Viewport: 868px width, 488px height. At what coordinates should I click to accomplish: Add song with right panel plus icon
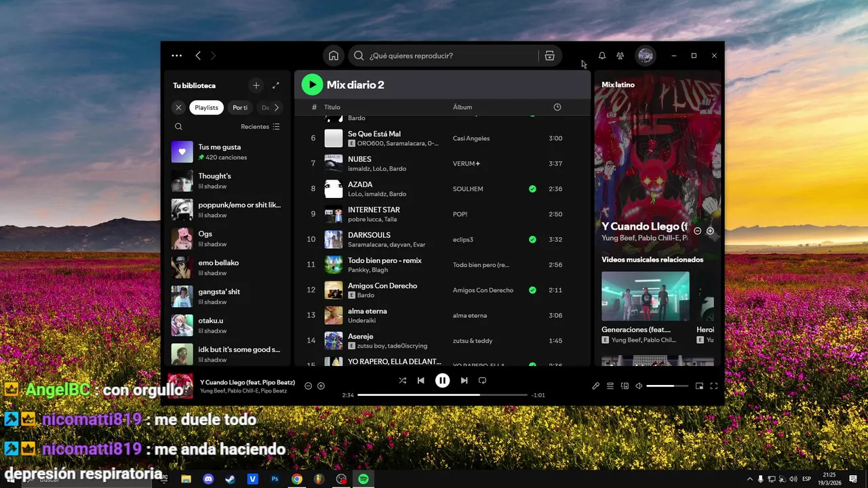coord(710,231)
